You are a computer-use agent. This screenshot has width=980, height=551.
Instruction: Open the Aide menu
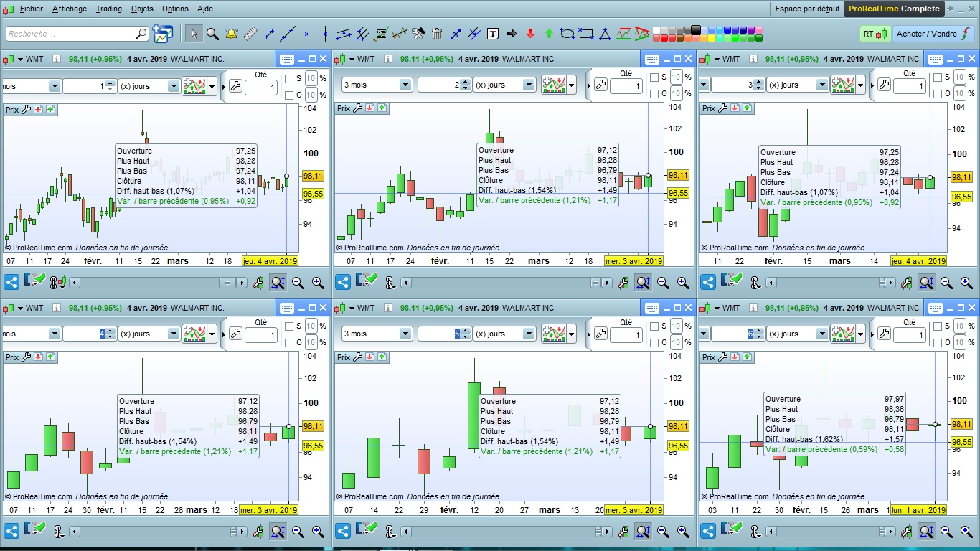click(204, 9)
